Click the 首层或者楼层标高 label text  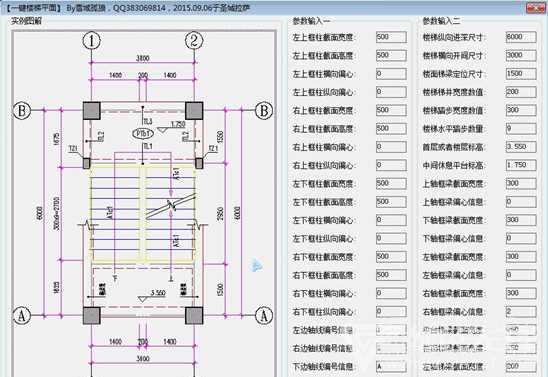click(453, 147)
